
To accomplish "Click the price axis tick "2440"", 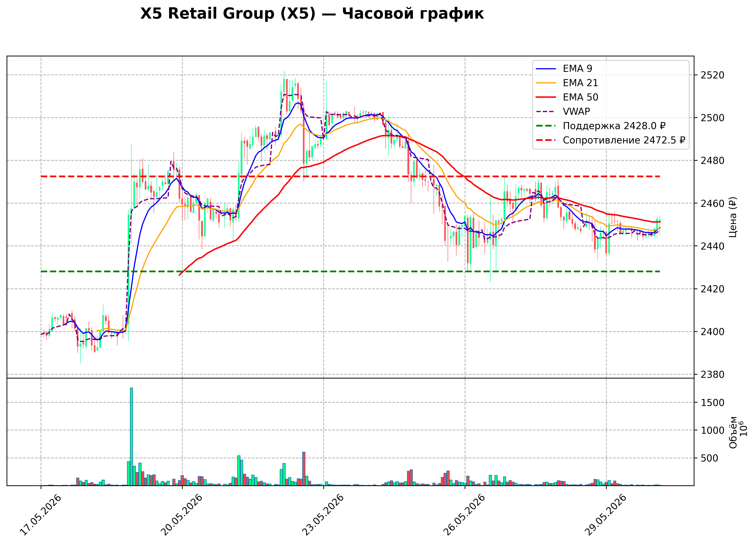I will coord(712,246).
